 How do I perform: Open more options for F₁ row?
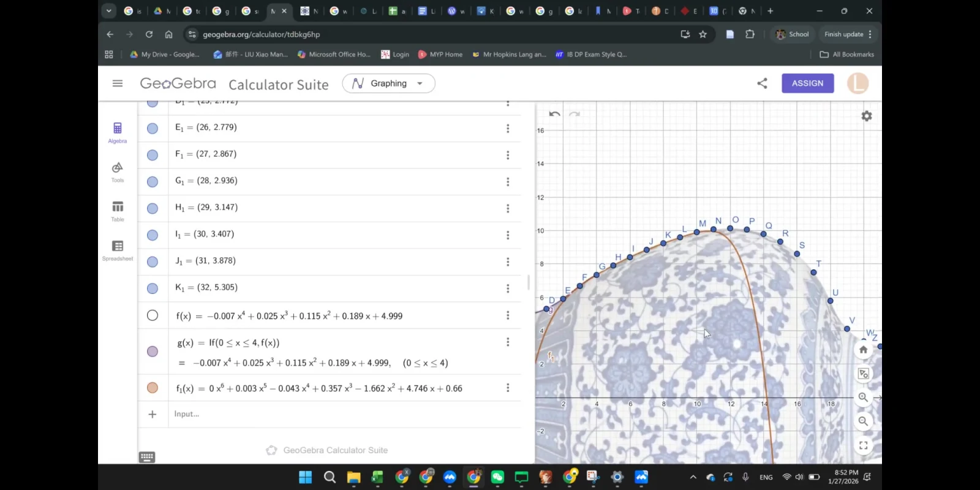pos(508,155)
